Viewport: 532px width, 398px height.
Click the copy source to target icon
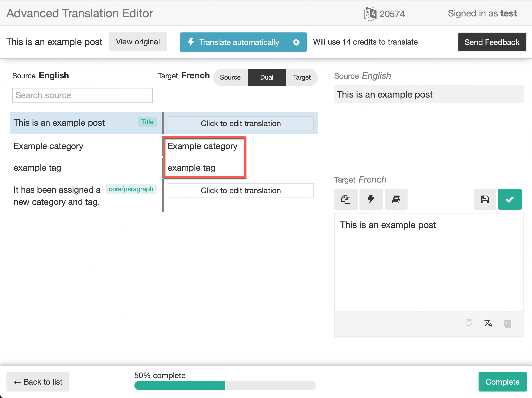tap(346, 199)
